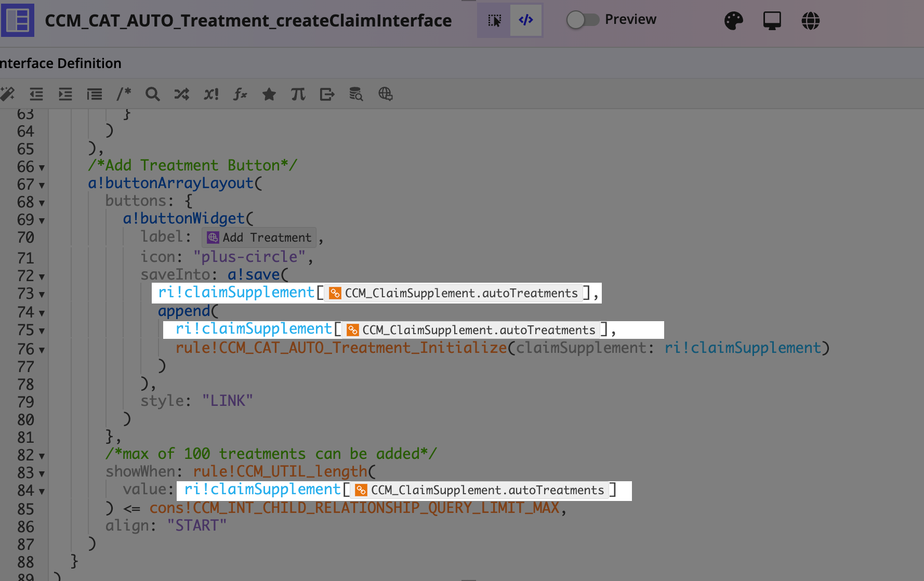Click the autoTreatments field chip on line 75
The width and height of the screenshot is (924, 581).
coord(471,330)
